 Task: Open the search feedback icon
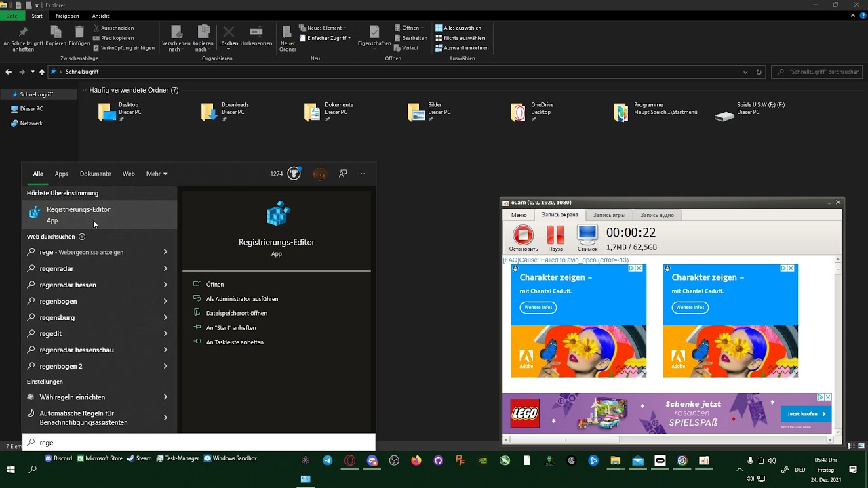(342, 174)
